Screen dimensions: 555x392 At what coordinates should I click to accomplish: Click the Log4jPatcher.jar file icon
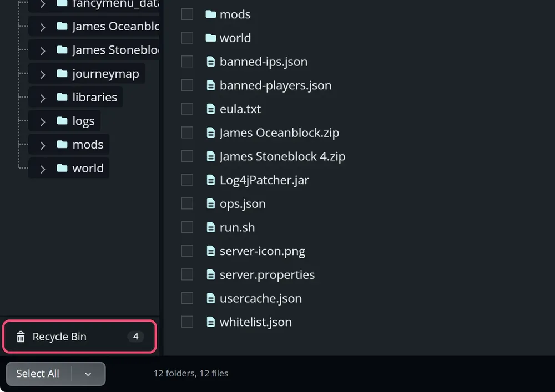(210, 180)
